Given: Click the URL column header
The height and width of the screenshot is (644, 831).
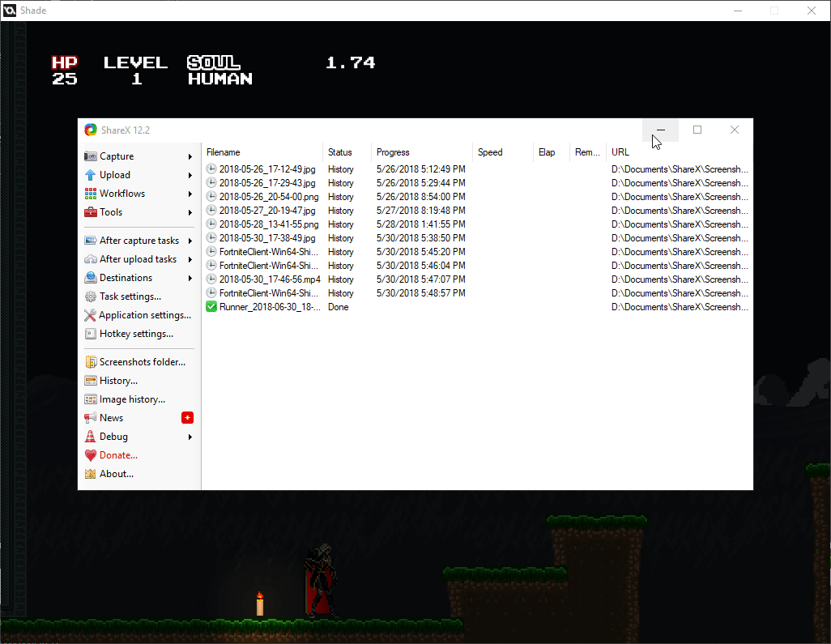Looking at the screenshot, I should point(680,152).
